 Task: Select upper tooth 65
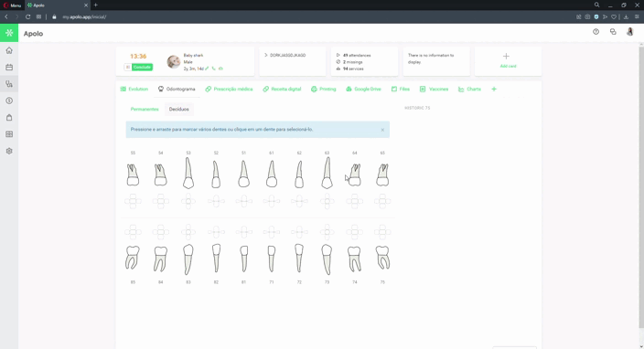point(382,175)
